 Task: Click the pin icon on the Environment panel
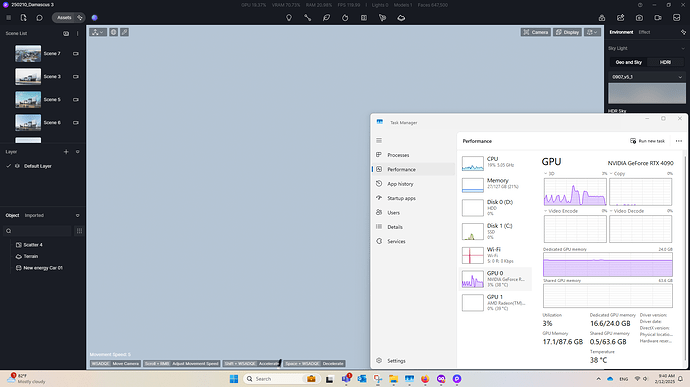click(x=683, y=32)
